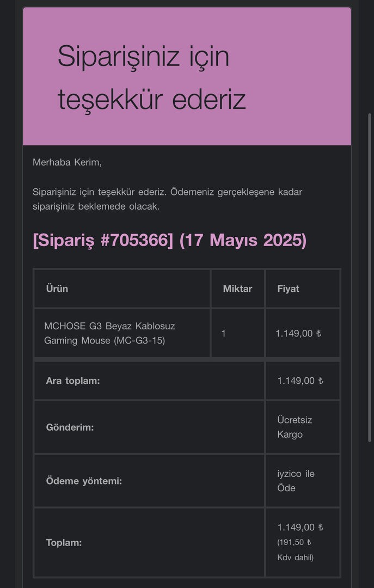Select the Fiyat column header
The height and width of the screenshot is (588, 374).
[288, 289]
